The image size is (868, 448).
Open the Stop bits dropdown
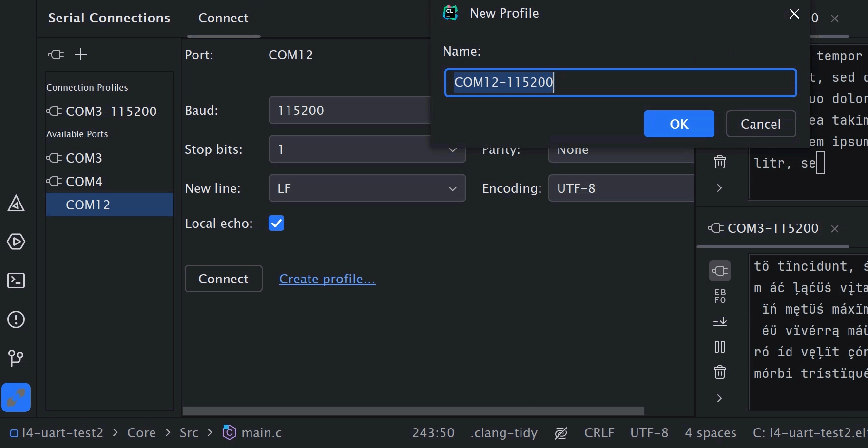(x=367, y=149)
